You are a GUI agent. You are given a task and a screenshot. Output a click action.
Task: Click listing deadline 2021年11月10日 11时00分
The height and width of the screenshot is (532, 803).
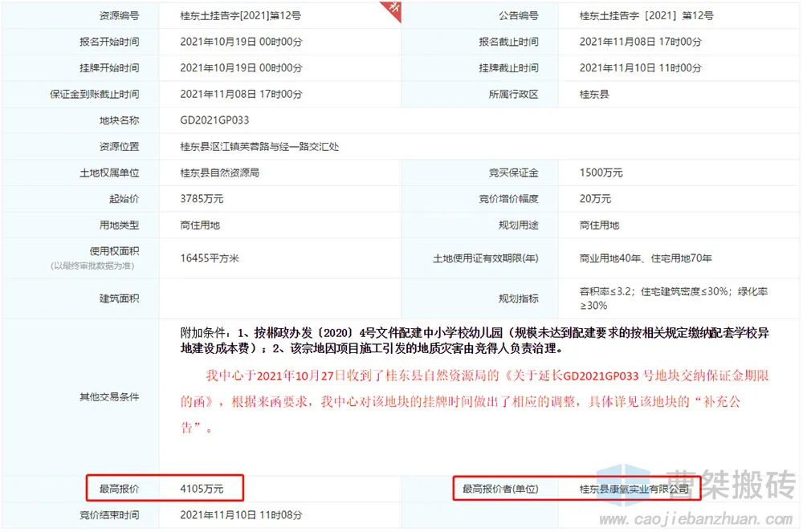[x=640, y=68]
